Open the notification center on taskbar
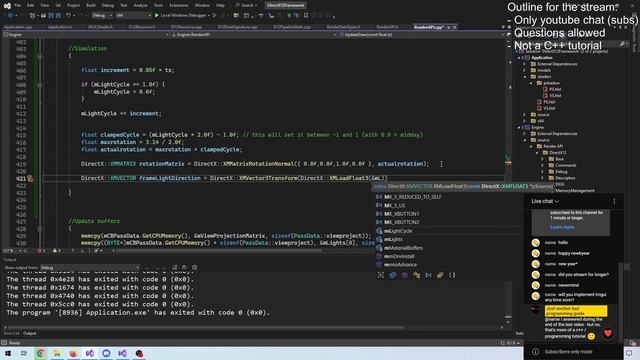The height and width of the screenshot is (360, 640). (629, 353)
